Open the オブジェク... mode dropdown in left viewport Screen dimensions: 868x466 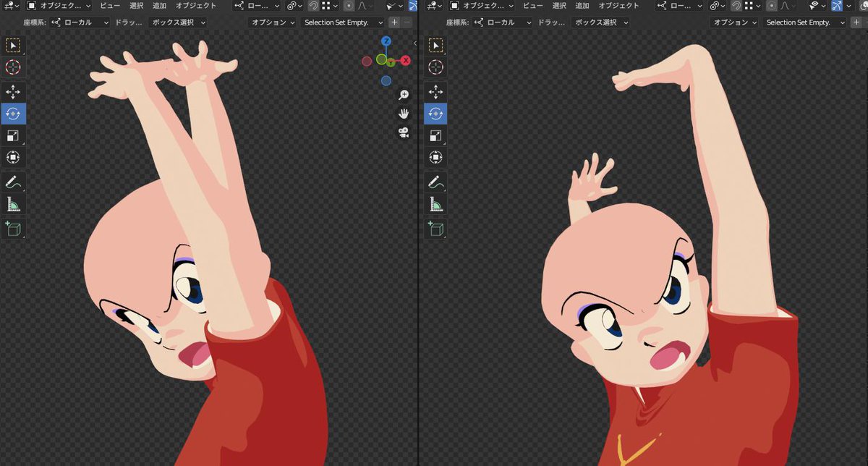tap(58, 6)
